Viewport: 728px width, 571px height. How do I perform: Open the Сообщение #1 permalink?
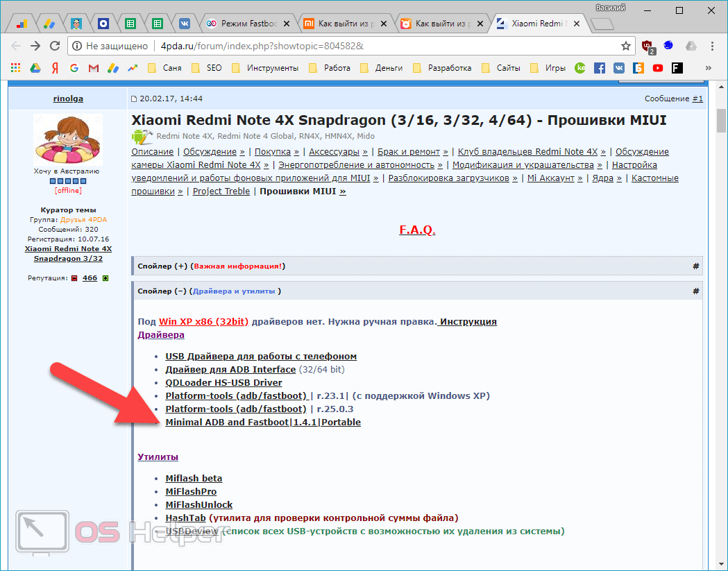tap(697, 99)
